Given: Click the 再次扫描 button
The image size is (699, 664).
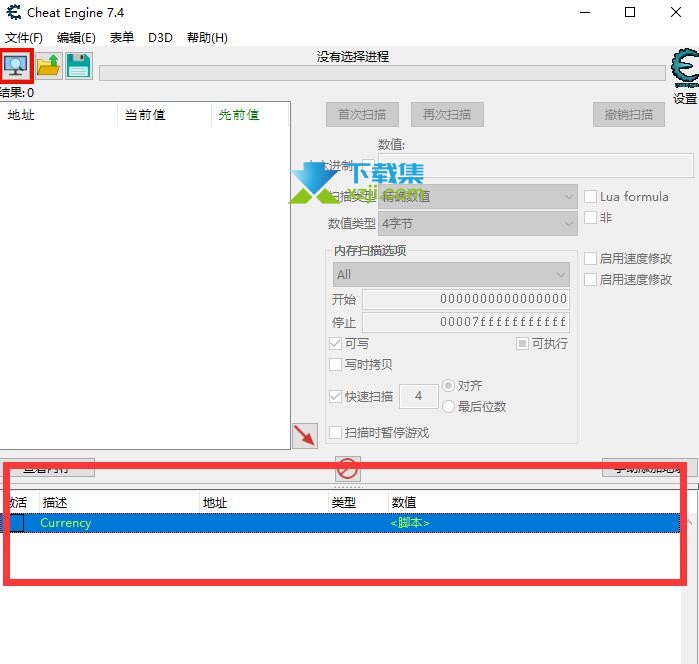Looking at the screenshot, I should click(447, 115).
